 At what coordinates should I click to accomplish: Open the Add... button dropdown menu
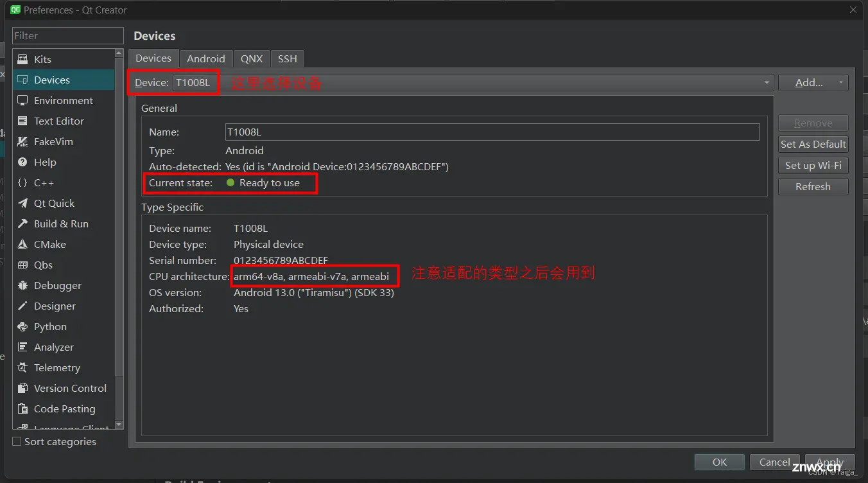(x=840, y=82)
